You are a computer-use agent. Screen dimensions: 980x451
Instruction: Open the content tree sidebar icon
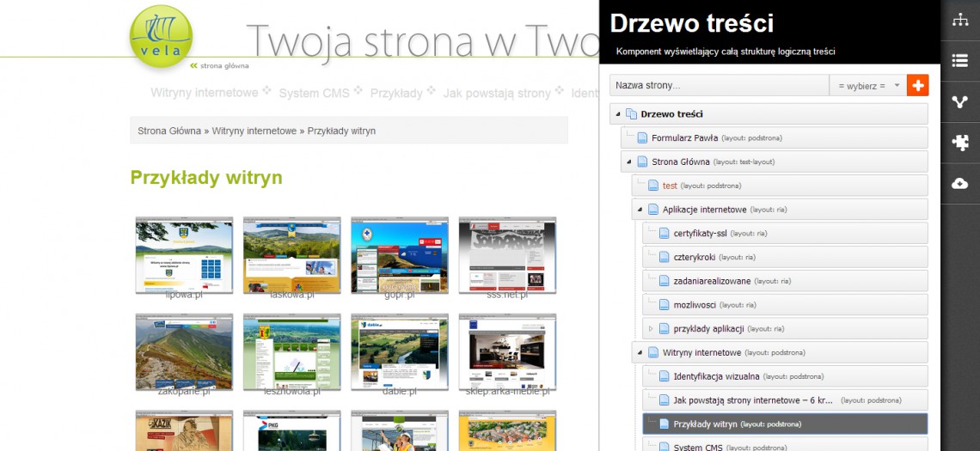pyautogui.click(x=959, y=20)
